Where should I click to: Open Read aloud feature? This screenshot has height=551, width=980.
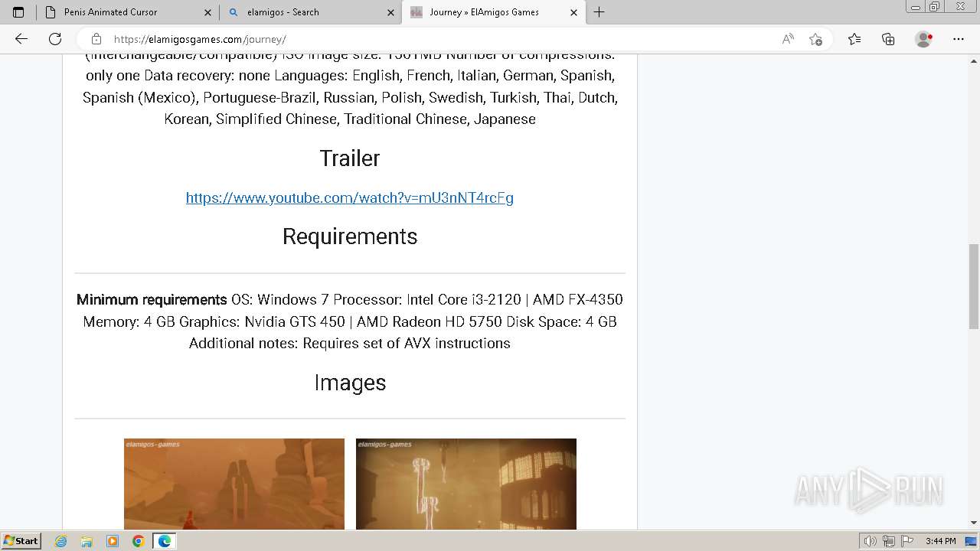(x=788, y=39)
